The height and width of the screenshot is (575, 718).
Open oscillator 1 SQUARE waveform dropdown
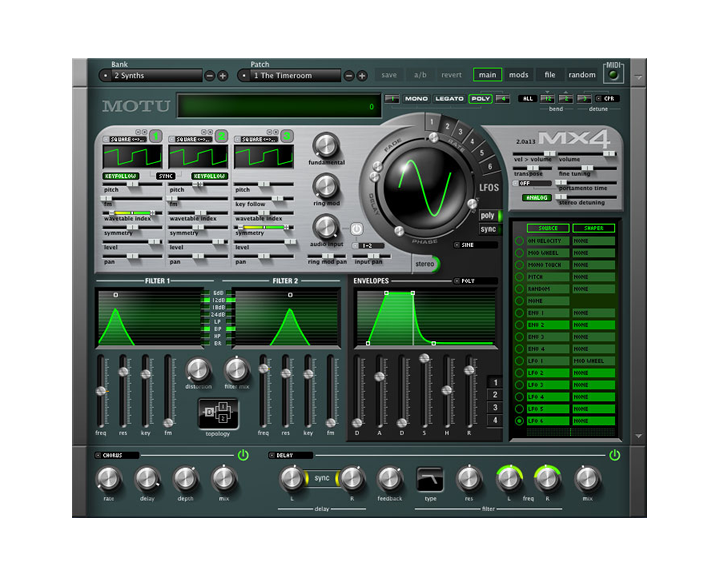point(125,139)
